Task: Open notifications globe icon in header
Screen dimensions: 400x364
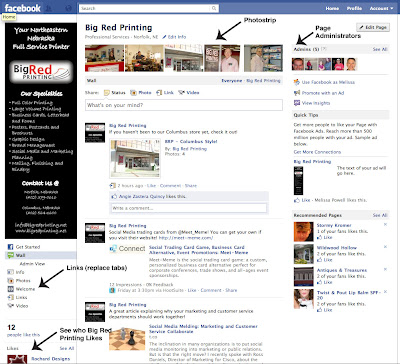Action: tap(68, 8)
